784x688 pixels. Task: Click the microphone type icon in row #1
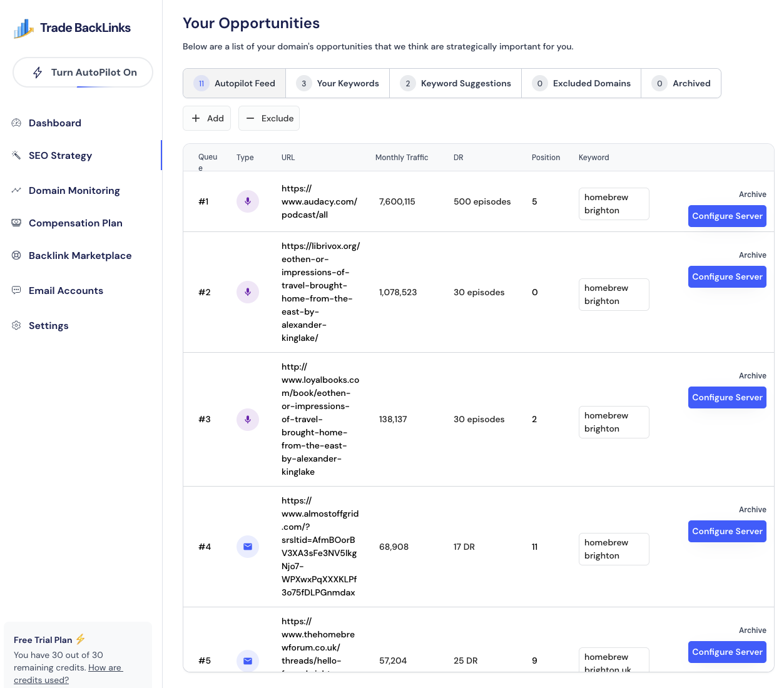(x=248, y=201)
